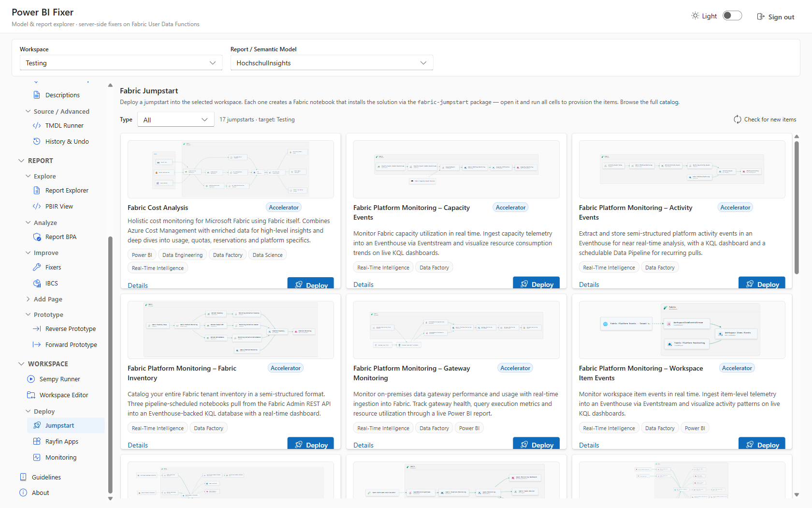812x508 pixels.
Task: Select Forward Prototype in the sidebar
Action: click(x=71, y=345)
